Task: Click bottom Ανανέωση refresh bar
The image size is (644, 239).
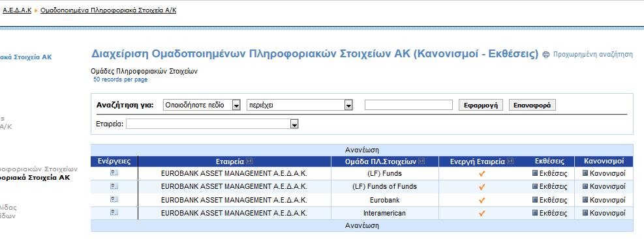Action: pyautogui.click(x=362, y=225)
